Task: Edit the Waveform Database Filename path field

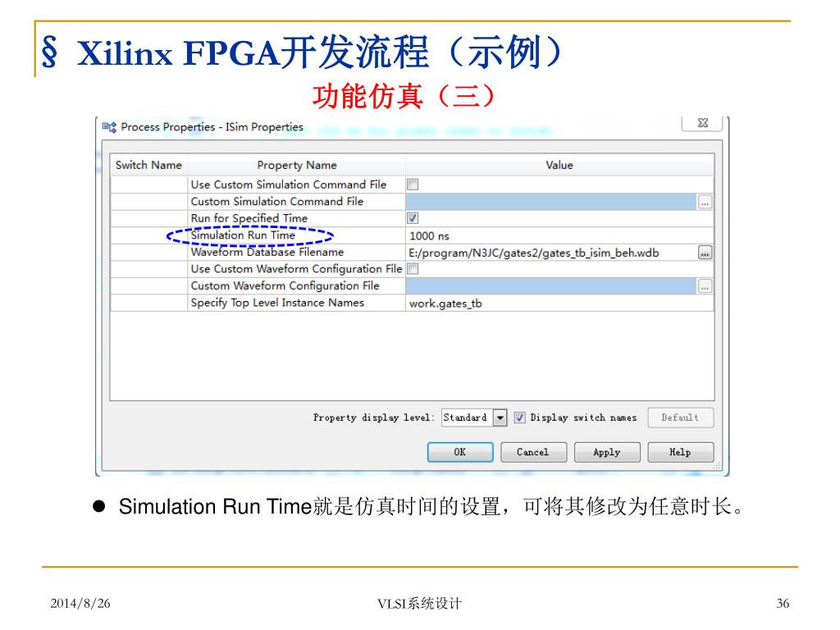Action: (552, 253)
